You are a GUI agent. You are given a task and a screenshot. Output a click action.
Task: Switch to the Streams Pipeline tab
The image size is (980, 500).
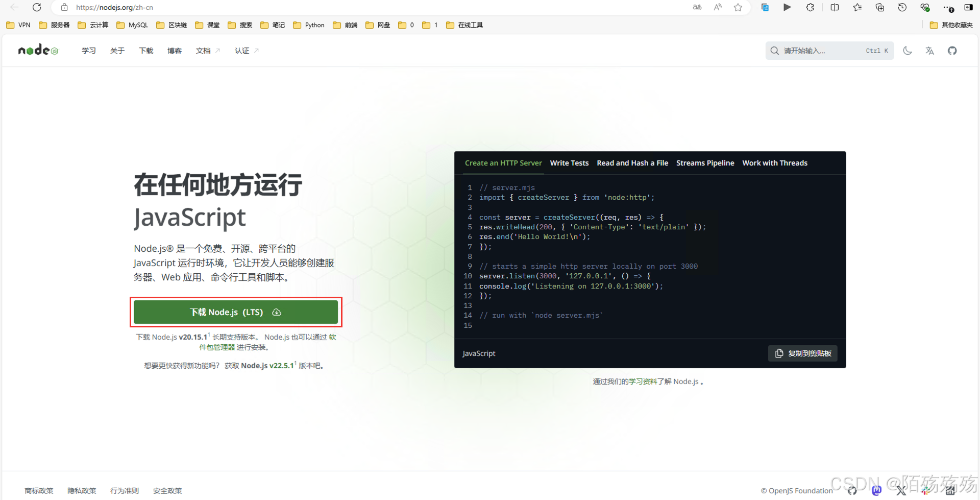705,163
